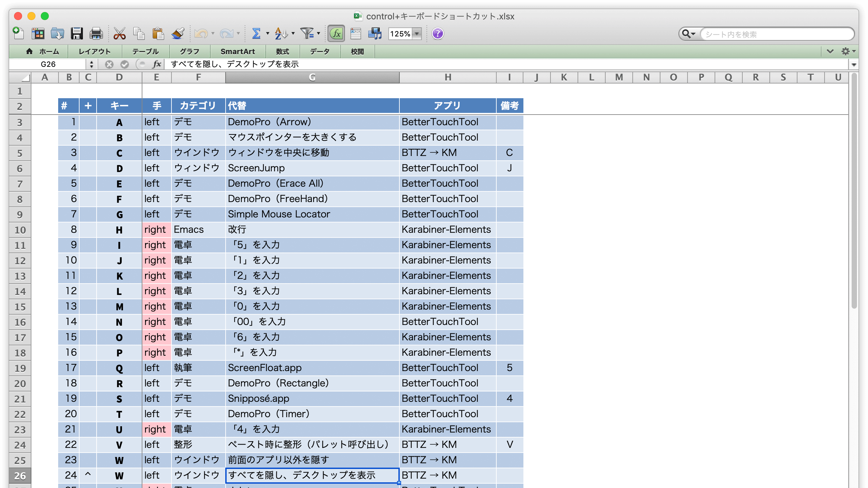Image resolution: width=868 pixels, height=488 pixels.
Task: Apply filter with funnel icon
Action: pyautogui.click(x=306, y=33)
